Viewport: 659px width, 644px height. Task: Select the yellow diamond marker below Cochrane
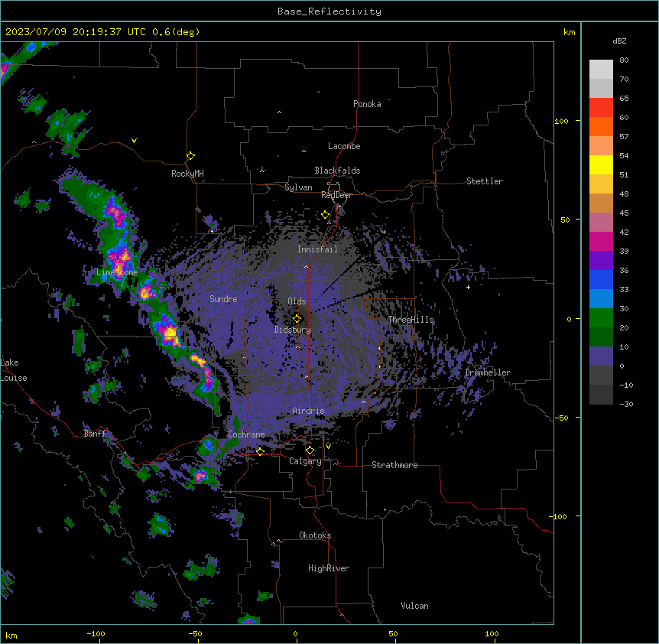260,451
